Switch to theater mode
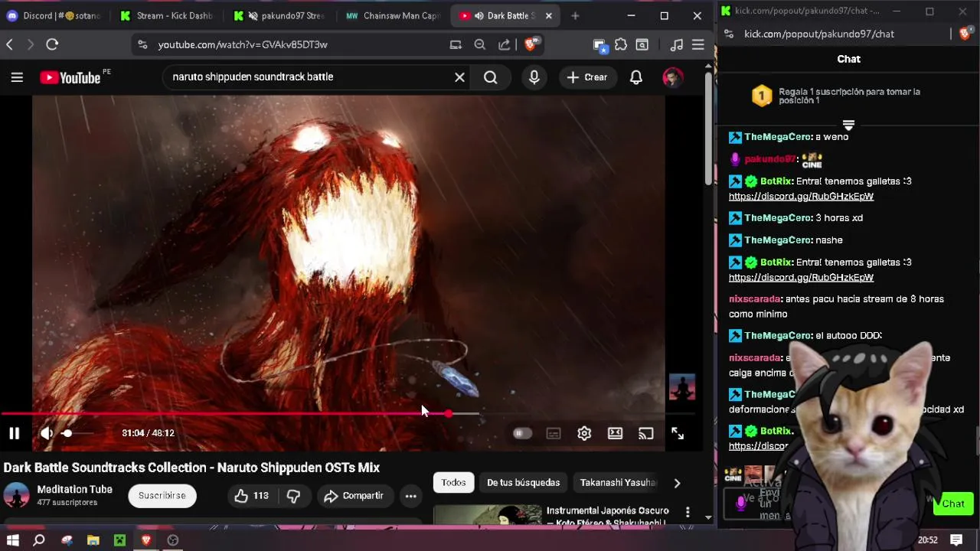 click(x=615, y=433)
